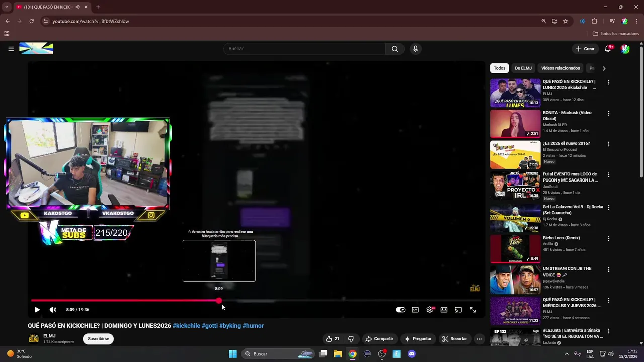Click the seek preview thumbnail at 8:09
Viewport: 644px width, 362px height.
click(219, 260)
